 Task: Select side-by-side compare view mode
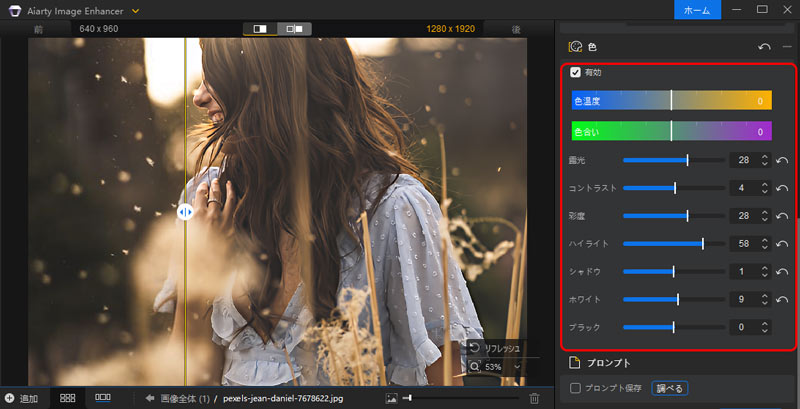[295, 29]
